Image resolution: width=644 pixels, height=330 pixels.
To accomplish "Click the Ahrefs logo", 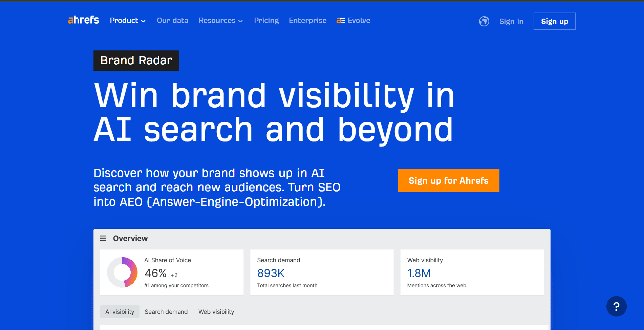I will [83, 20].
